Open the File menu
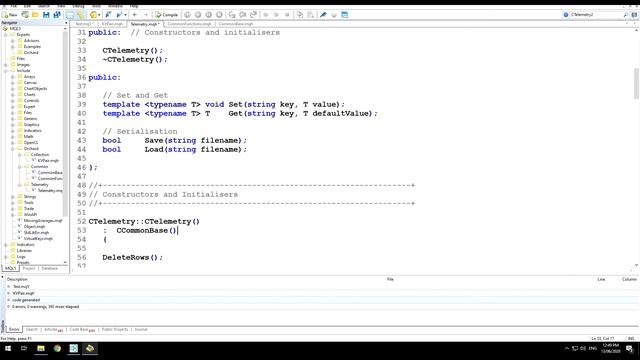Image resolution: width=640 pixels, height=360 pixels. point(13,6)
